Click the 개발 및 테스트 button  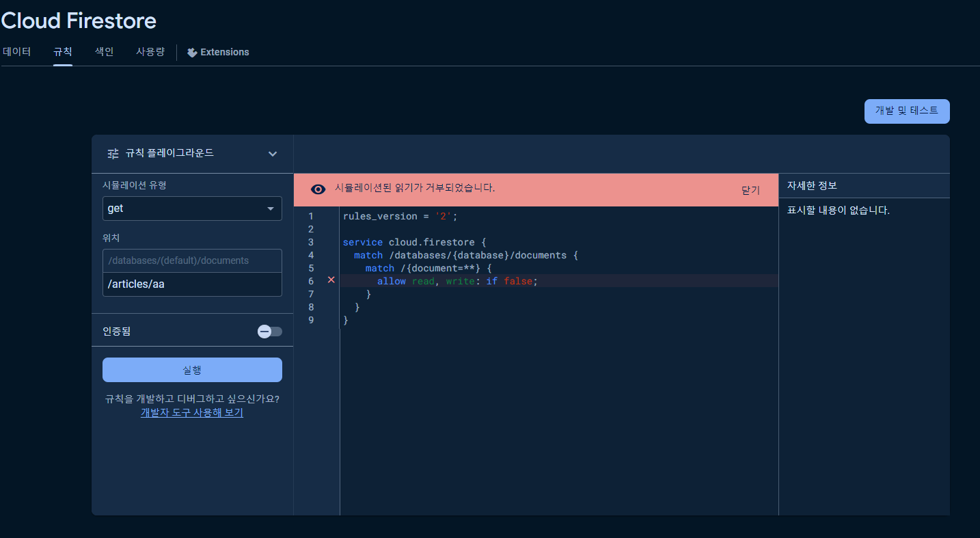click(907, 111)
